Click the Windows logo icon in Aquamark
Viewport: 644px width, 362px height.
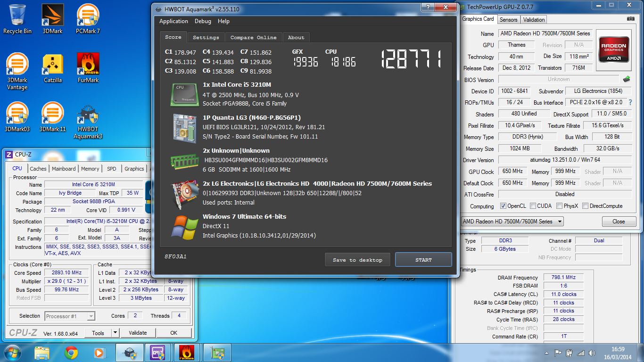184,227
